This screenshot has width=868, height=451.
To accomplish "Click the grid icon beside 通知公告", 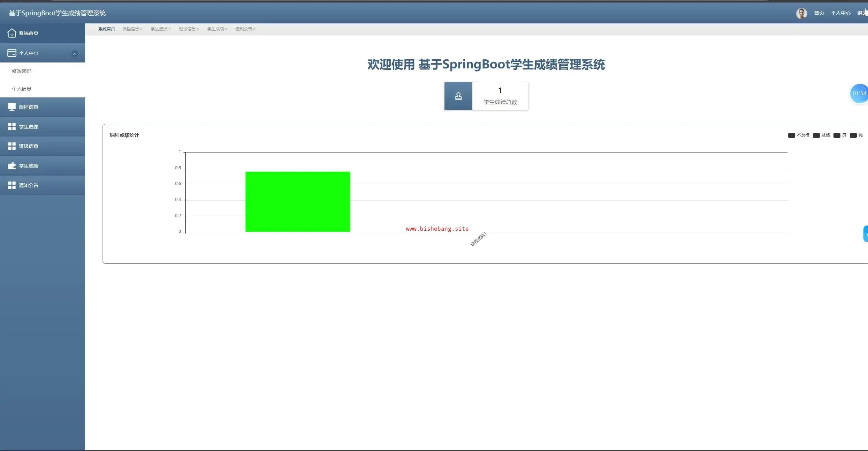I will pos(12,185).
